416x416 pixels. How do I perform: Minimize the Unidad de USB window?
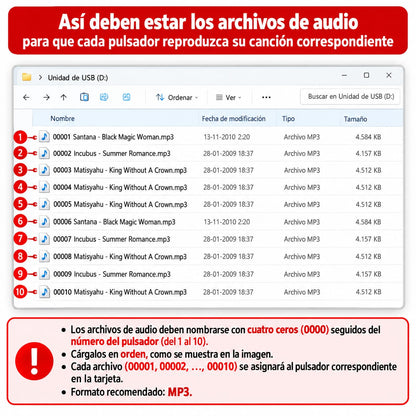click(x=344, y=76)
